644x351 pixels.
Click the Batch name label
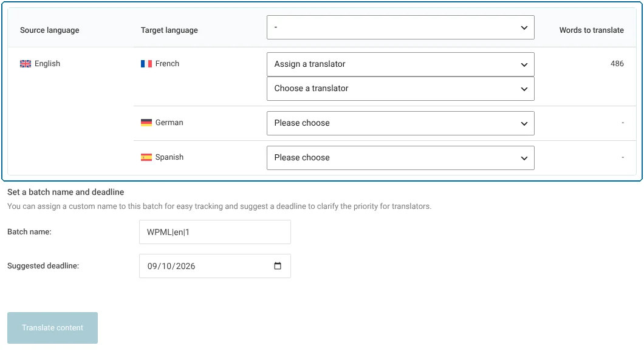[x=29, y=232]
